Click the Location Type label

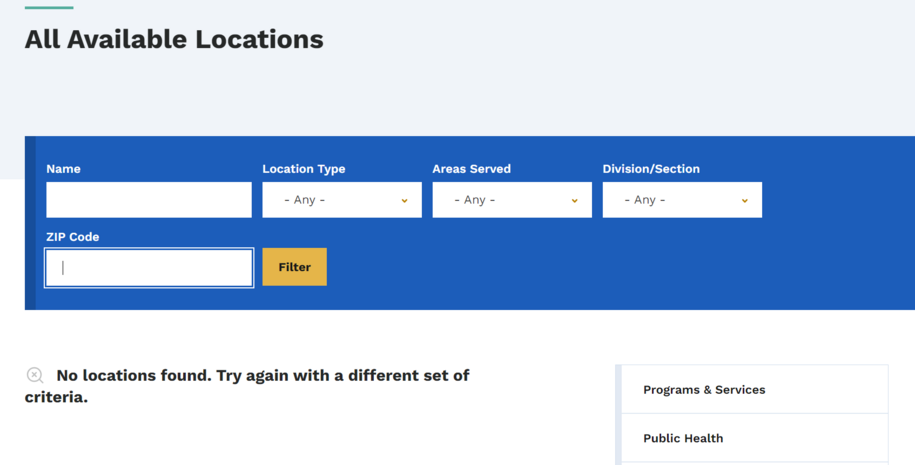[303, 169]
